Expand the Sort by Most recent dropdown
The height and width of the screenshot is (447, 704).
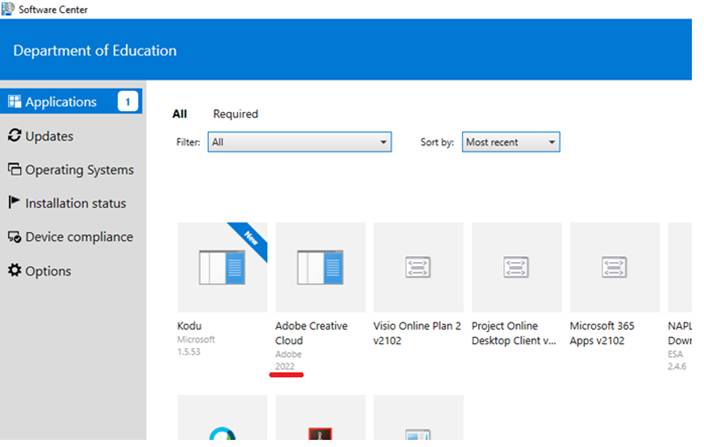coord(511,143)
